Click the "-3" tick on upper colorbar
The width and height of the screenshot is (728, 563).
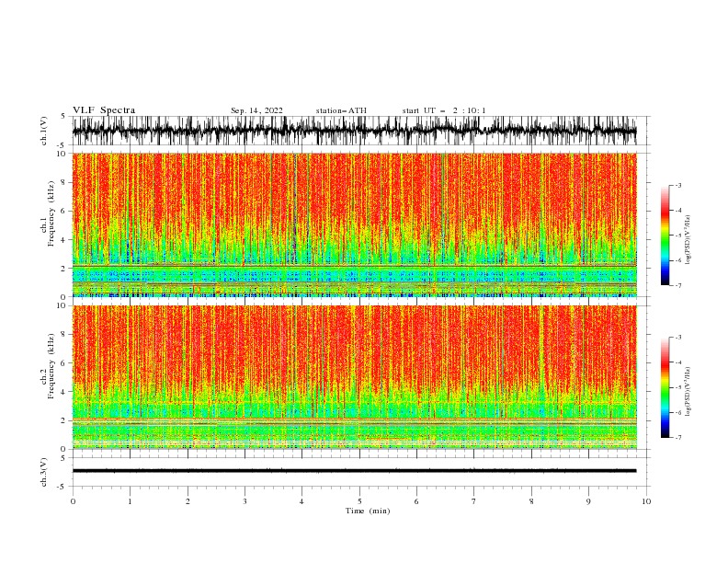(x=678, y=185)
